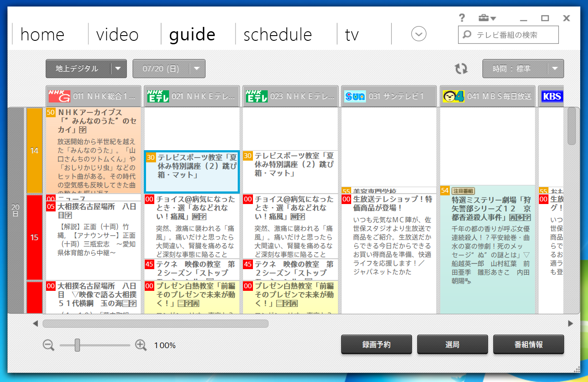This screenshot has height=382, width=588.
Task: Open the toolbox settings icon
Action: pyautogui.click(x=486, y=18)
